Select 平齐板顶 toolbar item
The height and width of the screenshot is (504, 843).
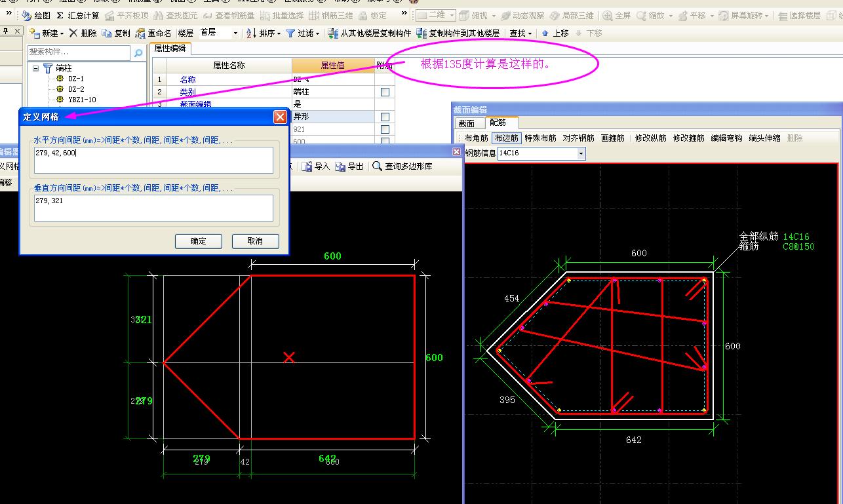click(127, 15)
